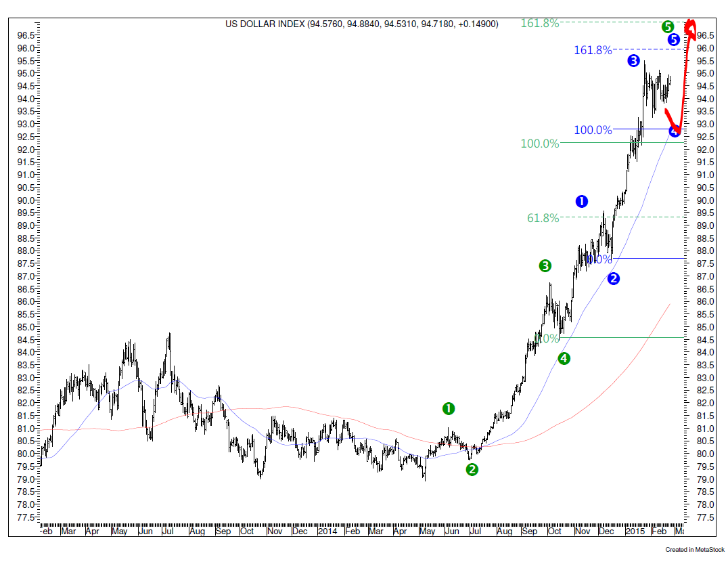Pick the blue wave 3 marker

click(634, 60)
